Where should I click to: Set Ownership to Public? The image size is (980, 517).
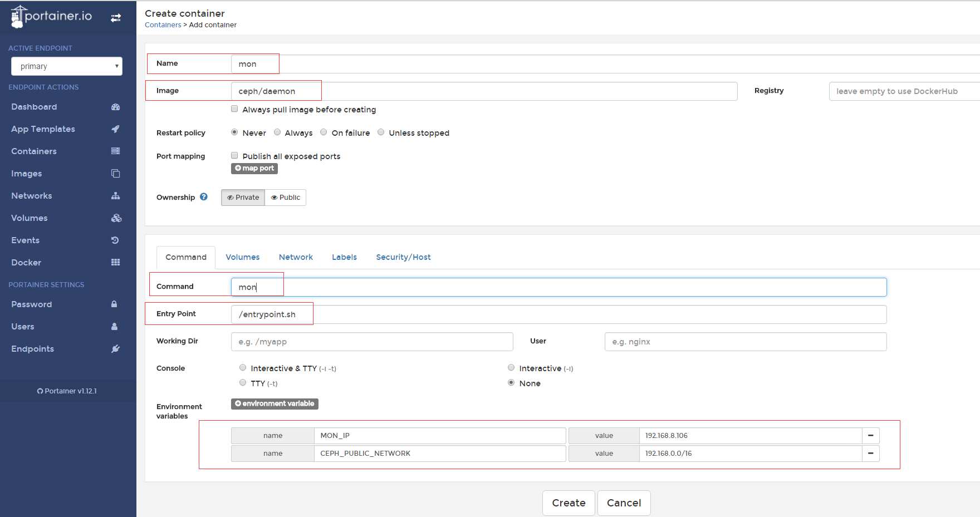[x=285, y=197]
